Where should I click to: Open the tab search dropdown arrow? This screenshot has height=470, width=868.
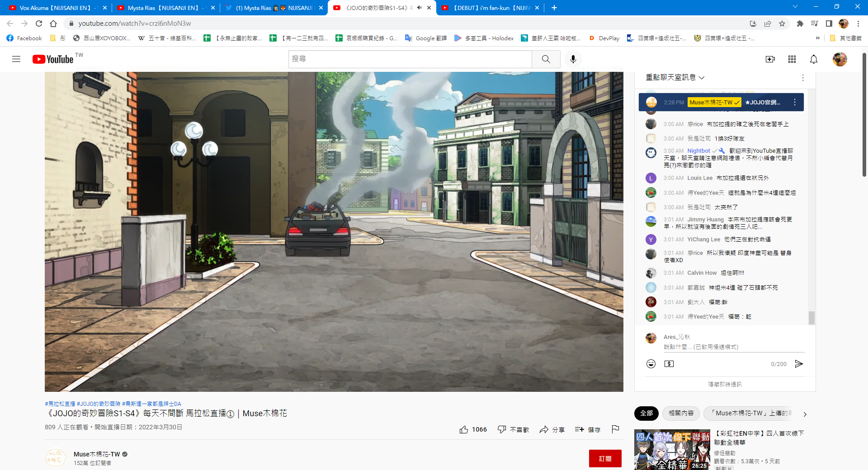(795, 7)
